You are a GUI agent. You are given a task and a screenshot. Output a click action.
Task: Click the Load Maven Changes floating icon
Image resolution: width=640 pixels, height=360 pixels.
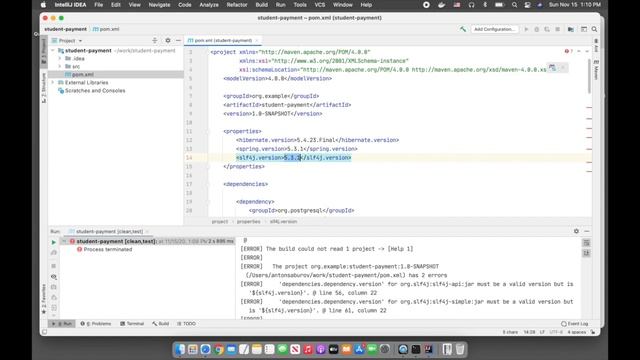tap(552, 68)
